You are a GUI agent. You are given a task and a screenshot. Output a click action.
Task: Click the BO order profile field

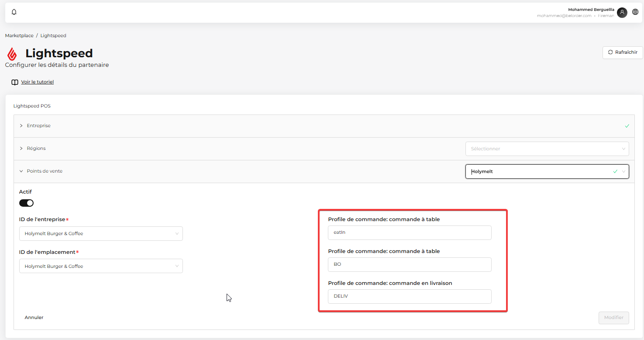point(410,264)
